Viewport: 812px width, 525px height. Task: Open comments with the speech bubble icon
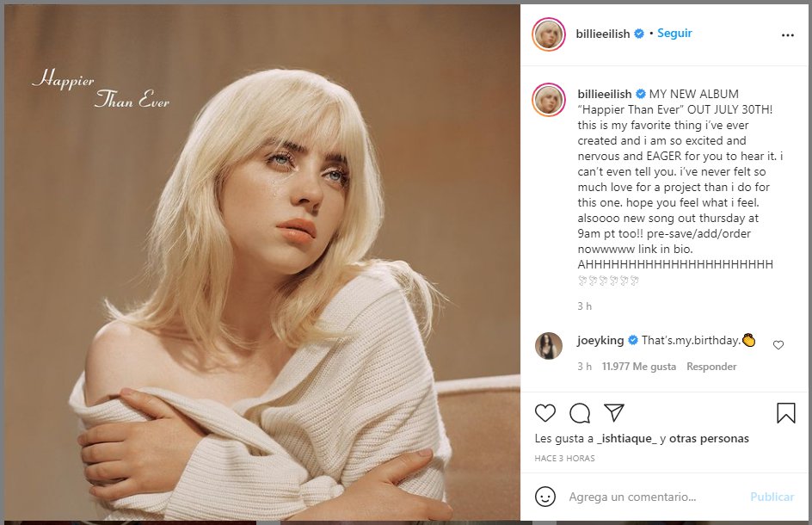tap(580, 413)
